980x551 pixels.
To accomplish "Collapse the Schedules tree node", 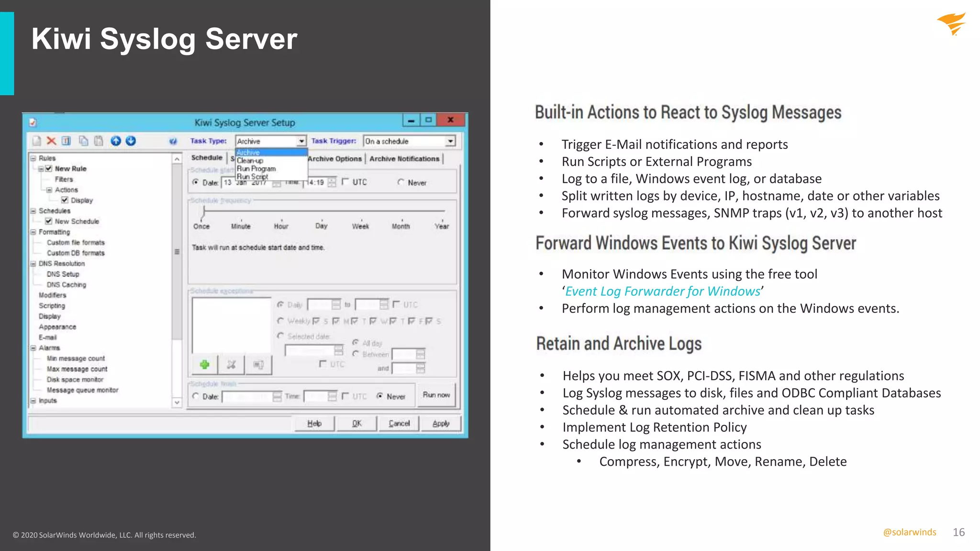I will [33, 211].
